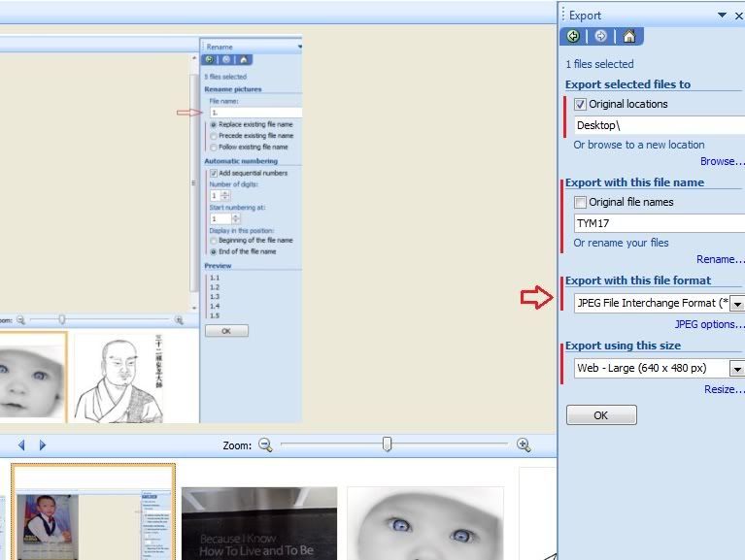Click OK button in Rename pane
Viewport: 745px width, 560px height.
226,331
